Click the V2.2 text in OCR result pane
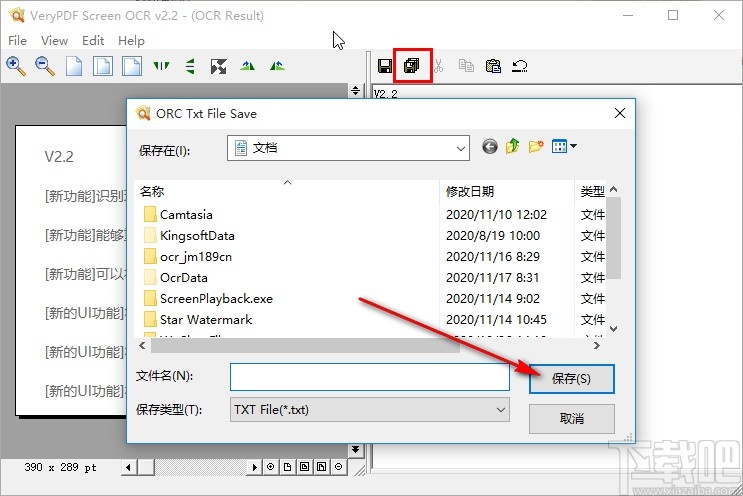 coord(385,94)
